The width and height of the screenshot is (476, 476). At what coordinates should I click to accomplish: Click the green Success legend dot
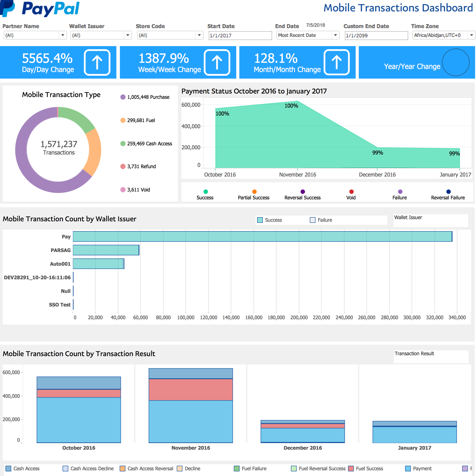pyautogui.click(x=206, y=192)
